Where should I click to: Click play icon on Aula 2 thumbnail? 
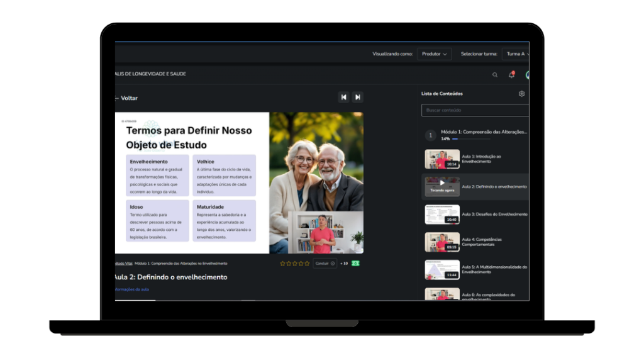442,183
